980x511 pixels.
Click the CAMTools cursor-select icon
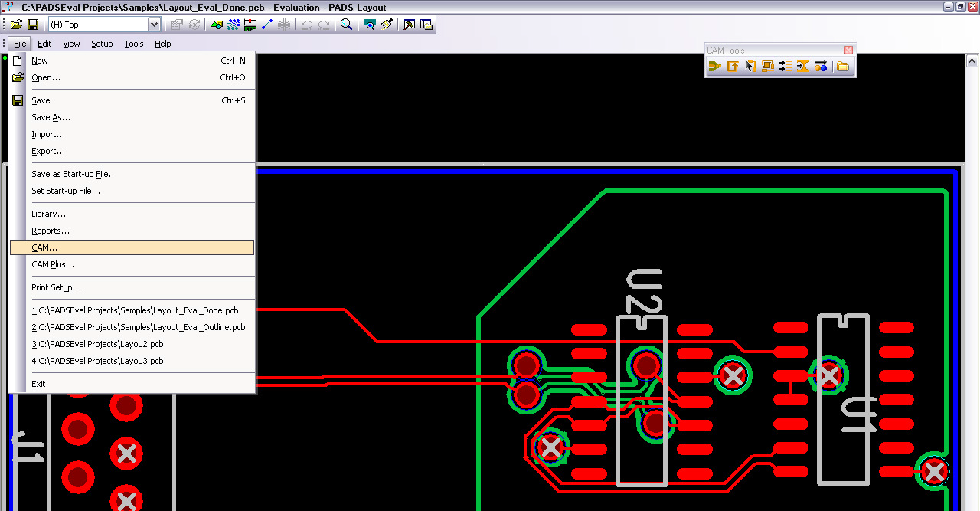[x=750, y=67]
